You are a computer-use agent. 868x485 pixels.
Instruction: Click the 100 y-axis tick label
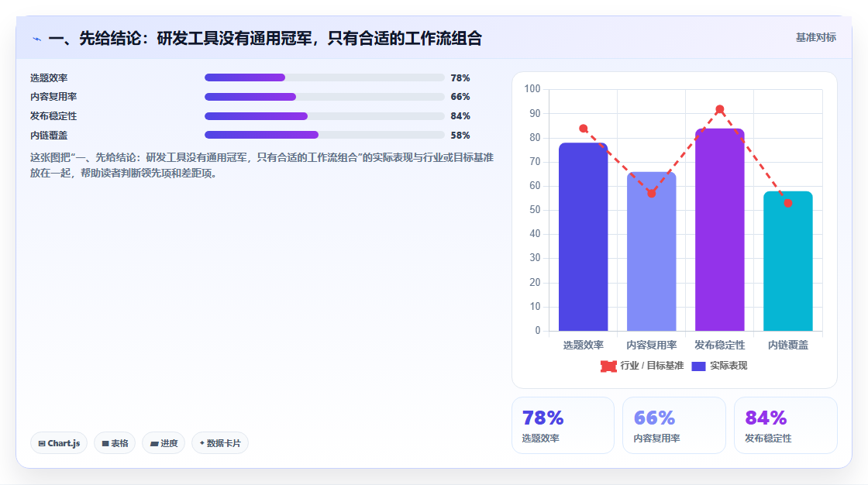pyautogui.click(x=532, y=88)
